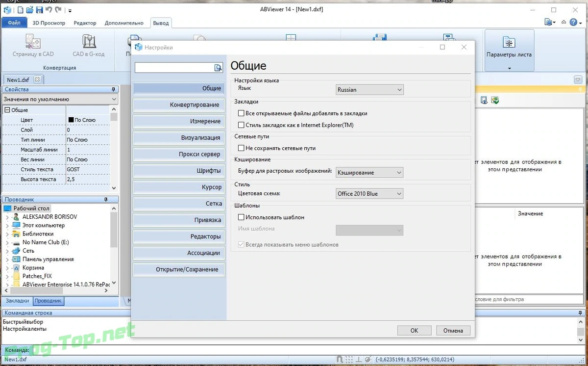Switch to Закладки bottom tab
The image size is (588, 366).
coord(17,301)
